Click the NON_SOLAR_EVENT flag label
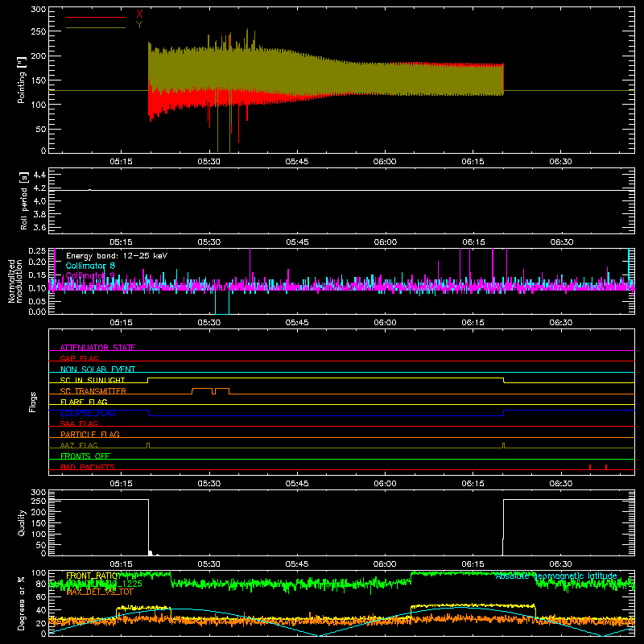The width and height of the screenshot is (644, 644). click(97, 369)
